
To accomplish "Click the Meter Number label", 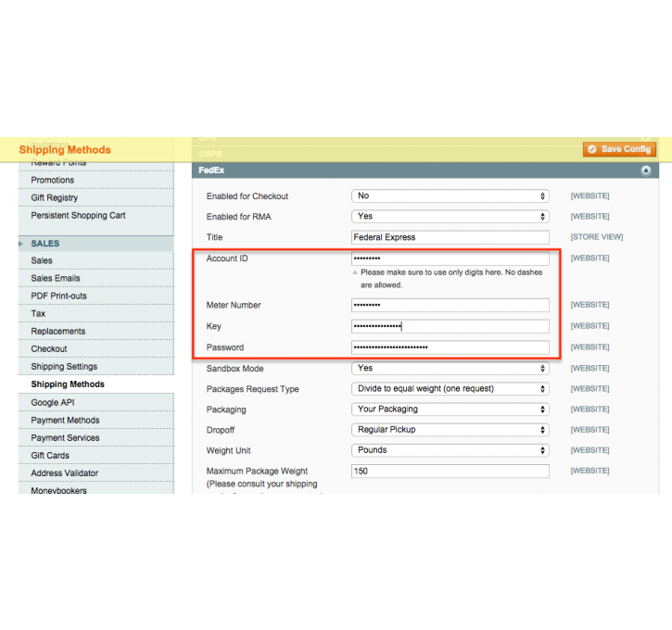I will (234, 305).
